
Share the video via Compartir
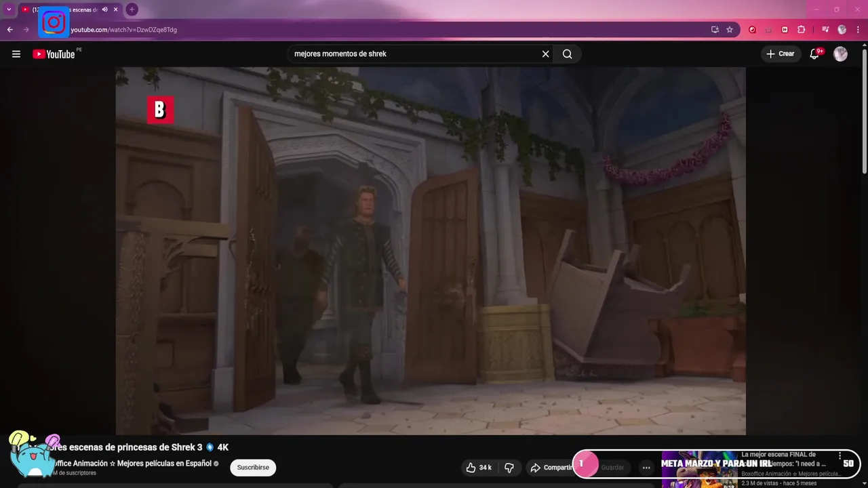551,468
